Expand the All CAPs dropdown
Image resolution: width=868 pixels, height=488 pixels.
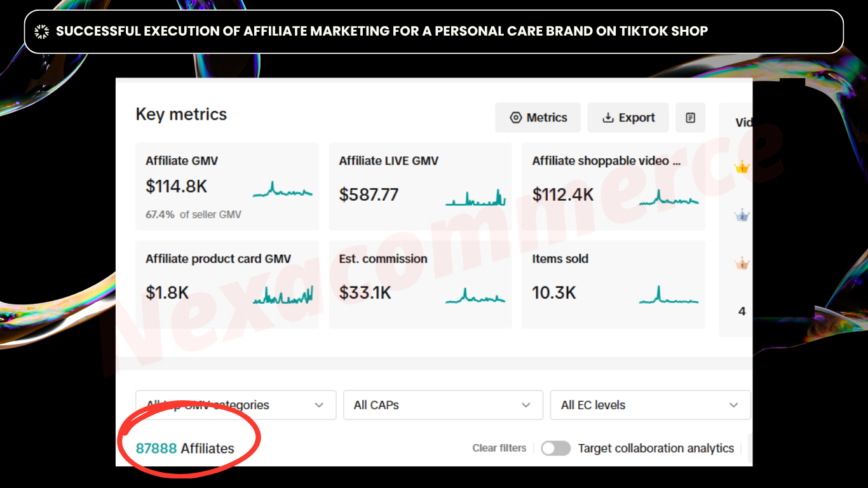(443, 405)
